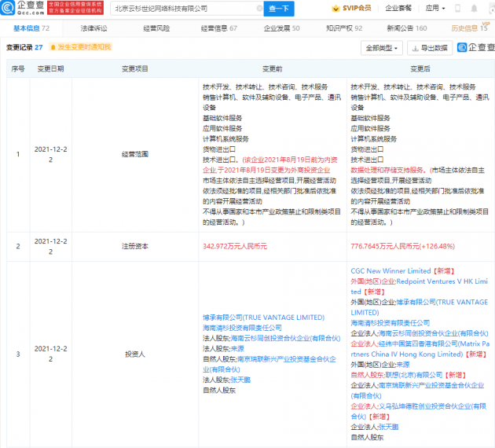Click 朱源 link in 变更前 column
495x448 pixels.
(237, 348)
